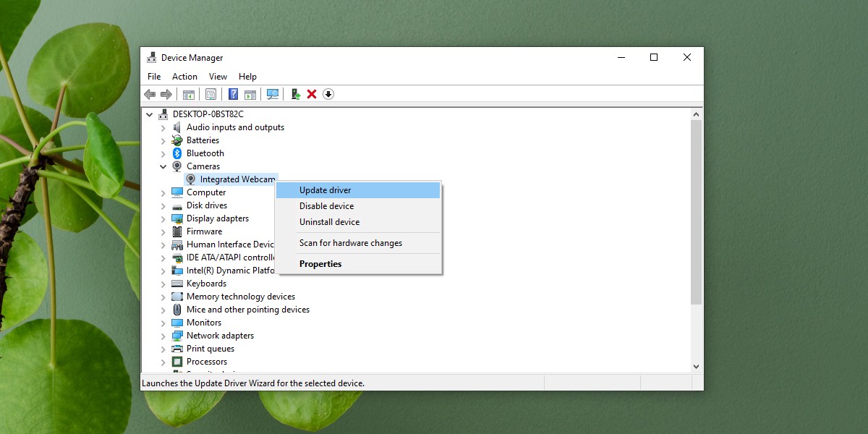This screenshot has width=868, height=434.
Task: Click the forward navigation arrow icon
Action: pyautogui.click(x=166, y=94)
